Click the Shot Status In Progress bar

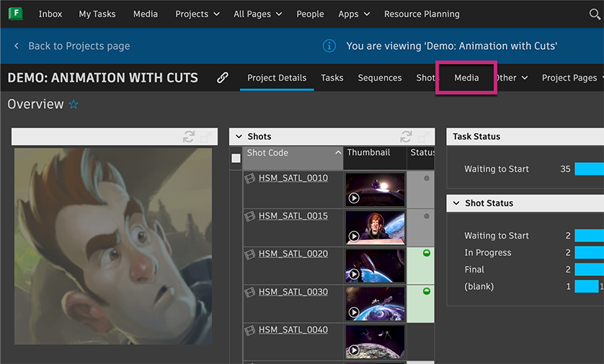[x=589, y=252]
